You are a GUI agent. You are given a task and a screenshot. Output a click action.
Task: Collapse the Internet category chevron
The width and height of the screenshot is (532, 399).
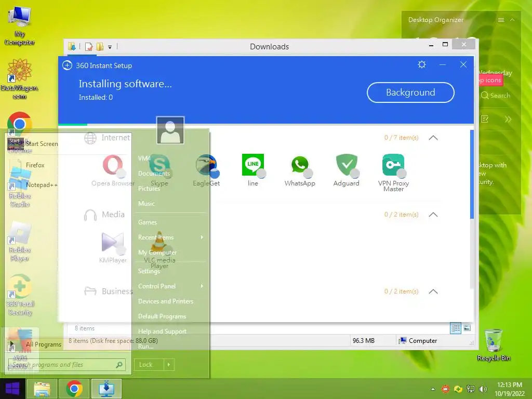coord(433,138)
